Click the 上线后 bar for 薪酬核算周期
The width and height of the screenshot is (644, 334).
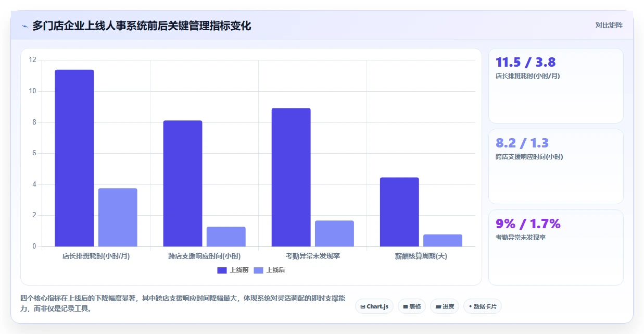443,240
